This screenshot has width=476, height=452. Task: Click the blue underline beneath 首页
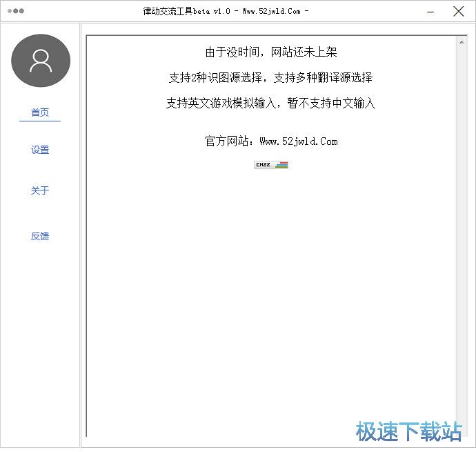pos(40,121)
